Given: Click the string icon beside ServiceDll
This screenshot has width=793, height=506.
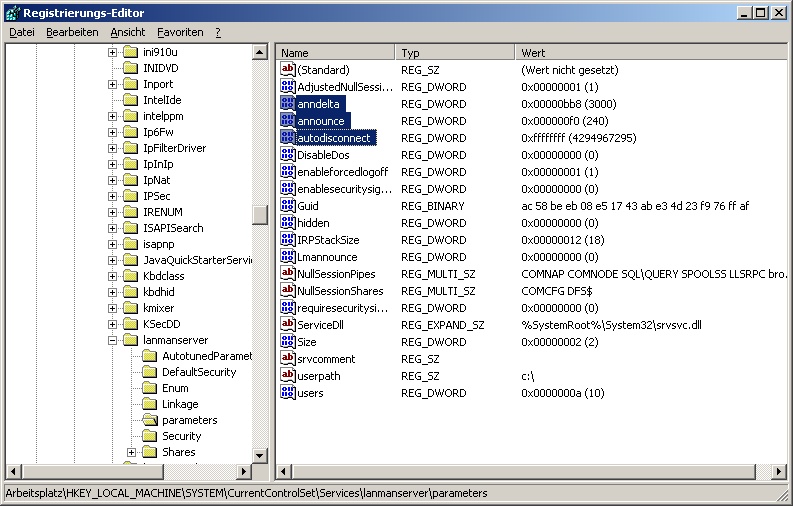Looking at the screenshot, I should click(x=288, y=325).
